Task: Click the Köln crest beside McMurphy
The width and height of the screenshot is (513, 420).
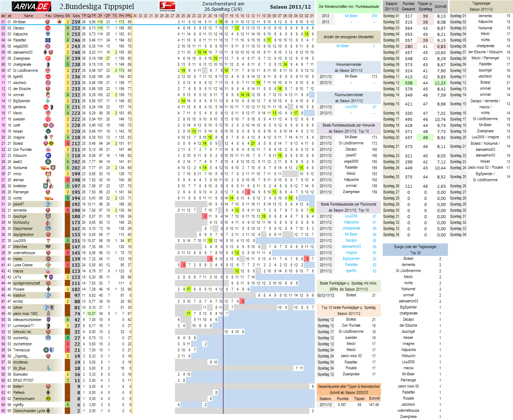Action: coord(48,222)
